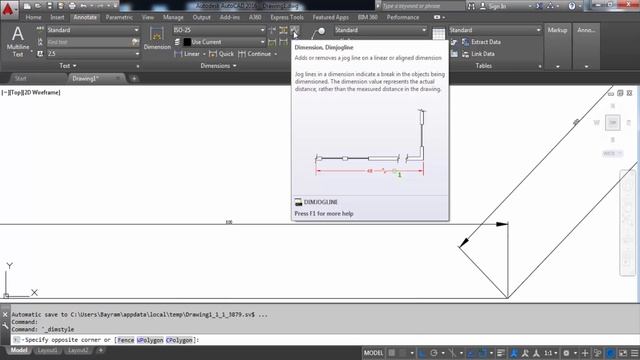640x360 pixels.
Task: Click the Clean Screen icon in status bar
Action: 623,353
